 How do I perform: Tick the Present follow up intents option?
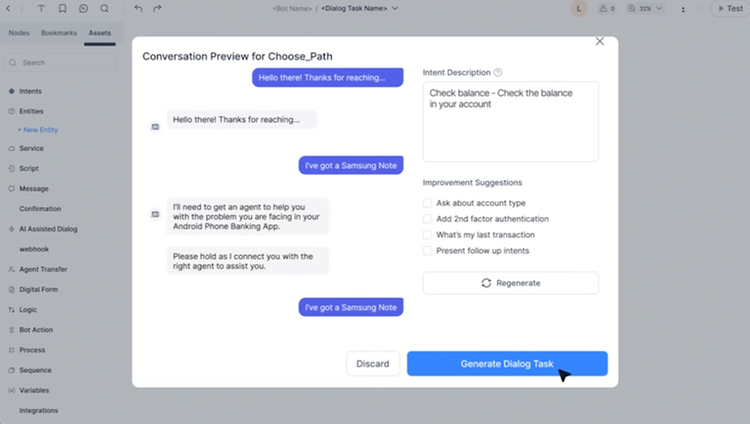pyautogui.click(x=427, y=250)
